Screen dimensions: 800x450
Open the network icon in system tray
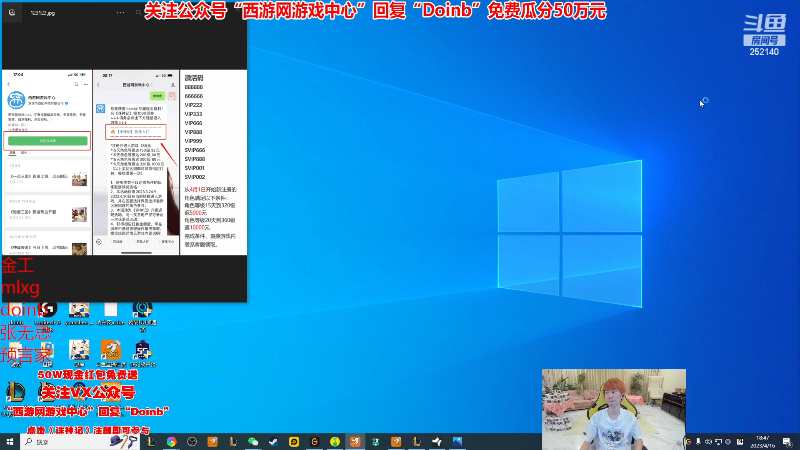pos(718,442)
